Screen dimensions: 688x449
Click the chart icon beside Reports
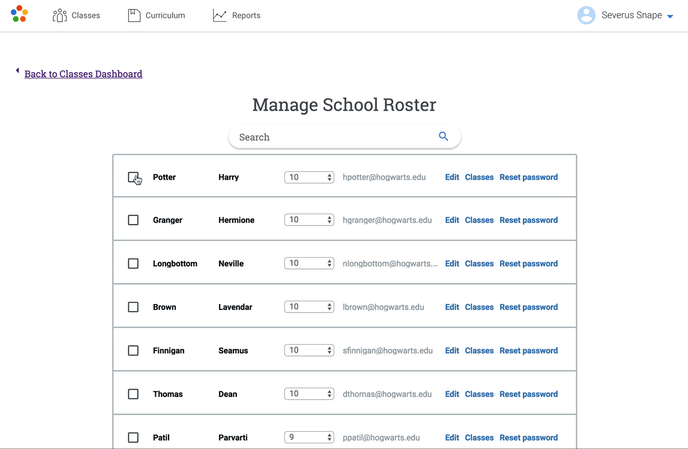[219, 15]
